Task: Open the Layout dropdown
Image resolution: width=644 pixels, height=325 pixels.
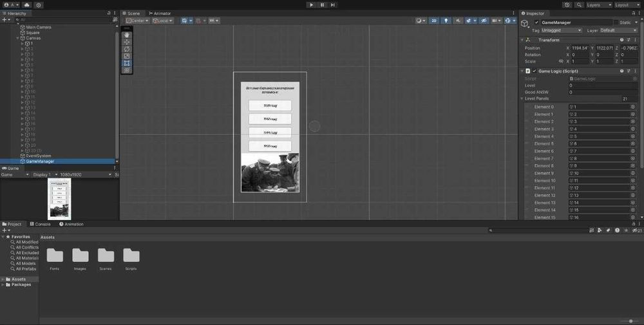Action: click(x=627, y=5)
